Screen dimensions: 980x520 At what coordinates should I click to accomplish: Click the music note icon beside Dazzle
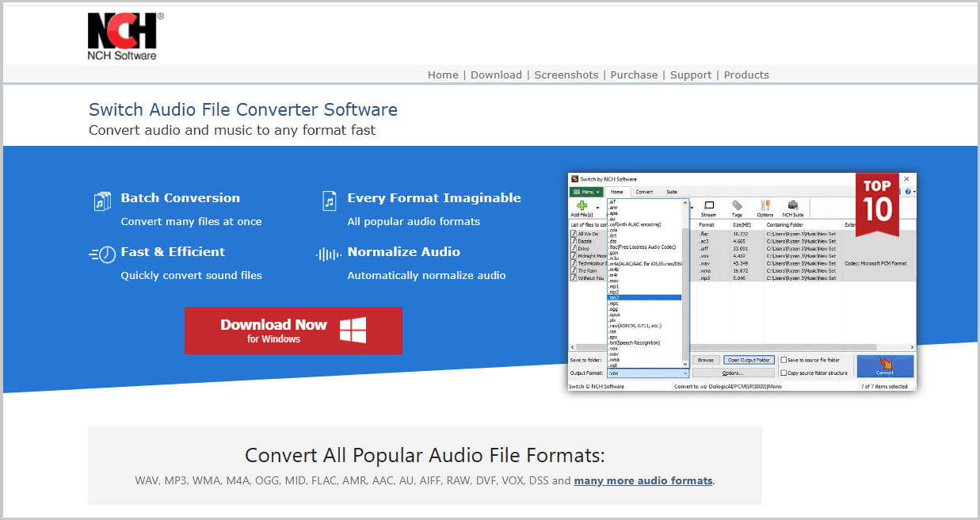574,241
